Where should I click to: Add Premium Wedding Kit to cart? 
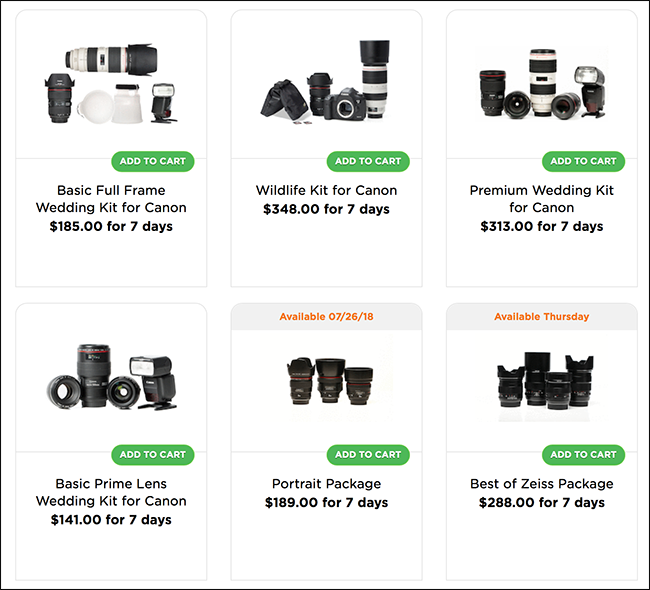pos(583,161)
